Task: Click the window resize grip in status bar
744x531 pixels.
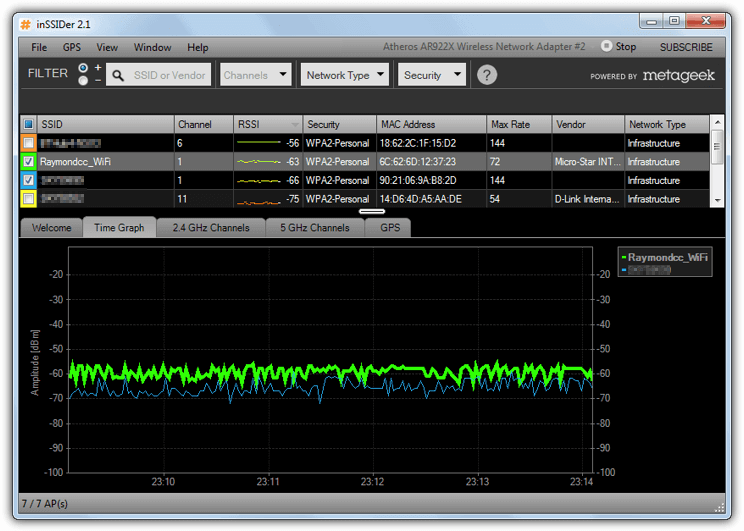Action: tap(719, 507)
